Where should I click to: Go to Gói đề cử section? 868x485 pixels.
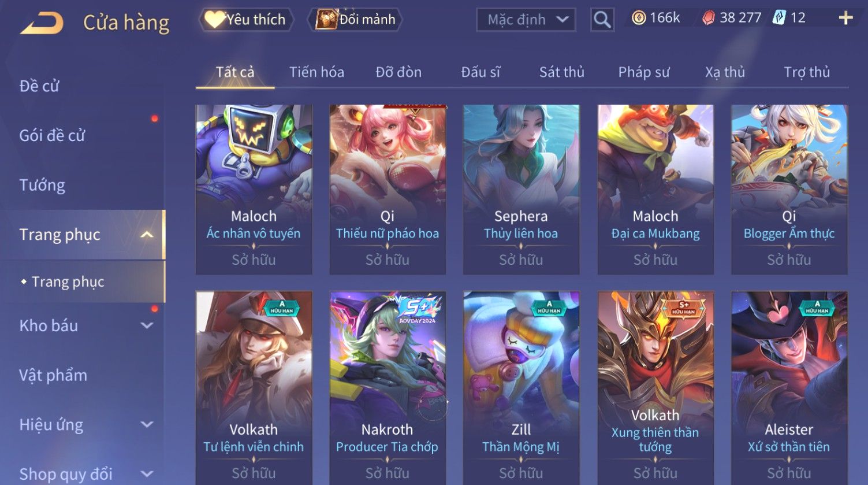[52, 135]
